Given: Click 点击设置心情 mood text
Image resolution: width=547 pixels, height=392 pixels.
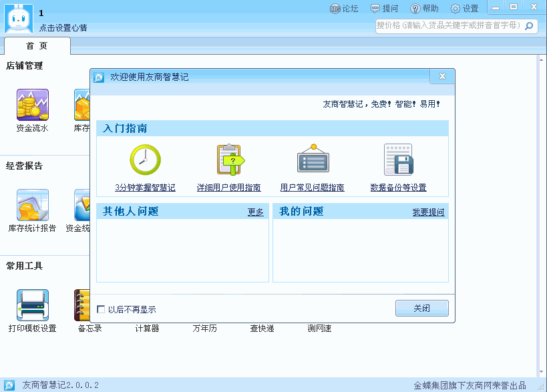Looking at the screenshot, I should point(63,28).
